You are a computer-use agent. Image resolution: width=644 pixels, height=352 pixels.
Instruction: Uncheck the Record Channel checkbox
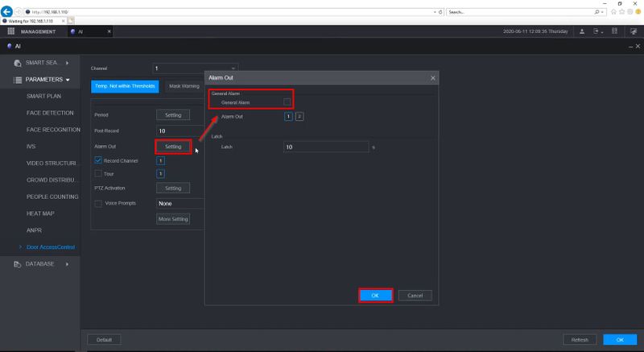click(98, 160)
